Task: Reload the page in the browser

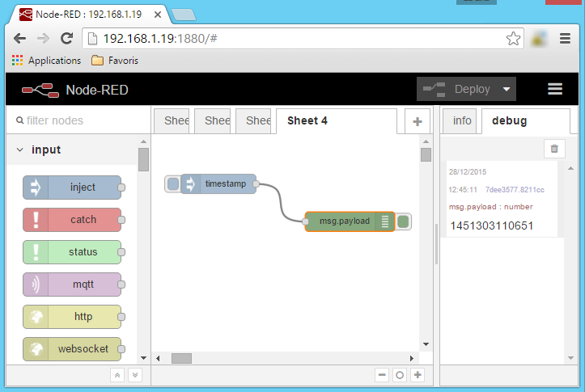Action: 67,39
